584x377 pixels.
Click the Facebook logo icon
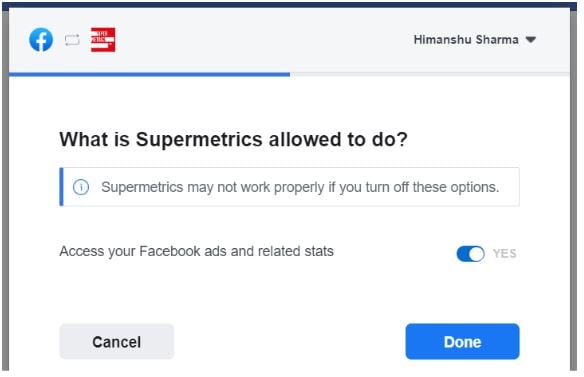(x=41, y=39)
